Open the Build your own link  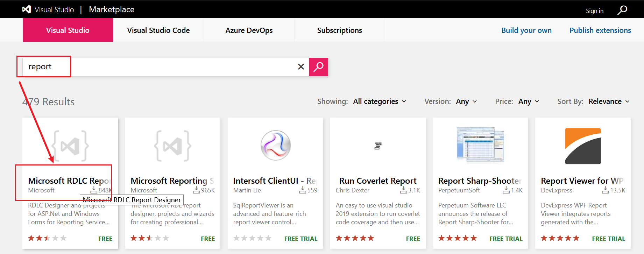(526, 30)
